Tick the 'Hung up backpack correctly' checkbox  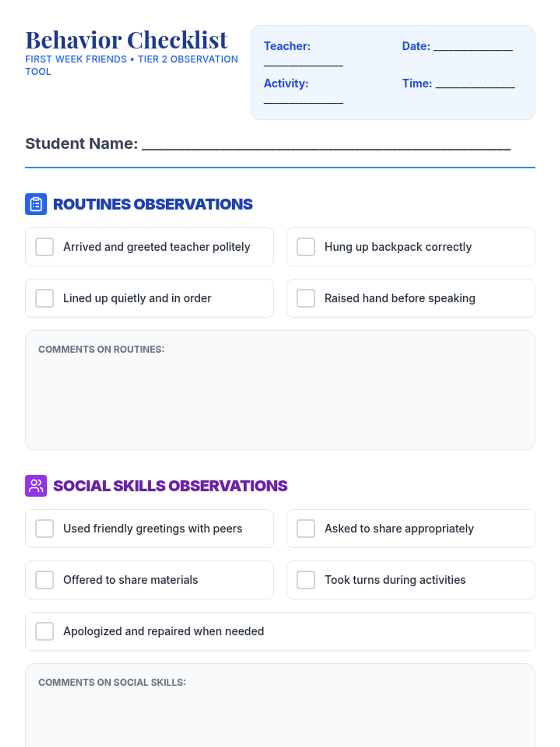tap(306, 247)
